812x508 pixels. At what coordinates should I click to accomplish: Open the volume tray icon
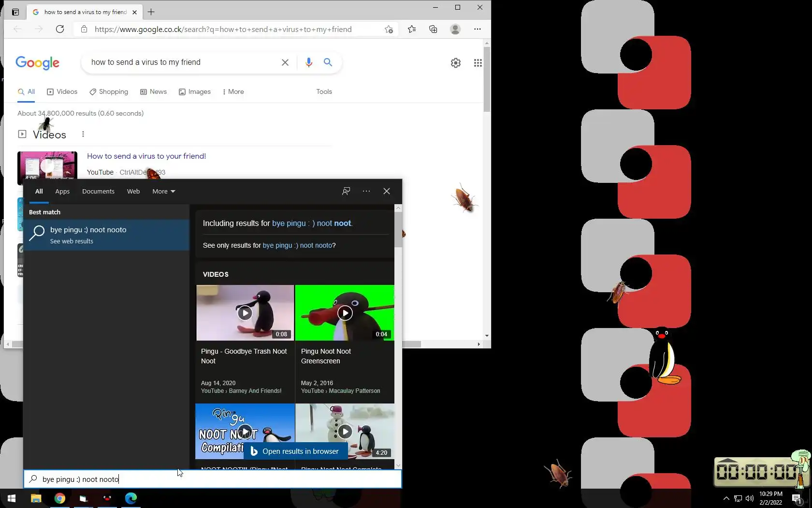click(x=750, y=498)
